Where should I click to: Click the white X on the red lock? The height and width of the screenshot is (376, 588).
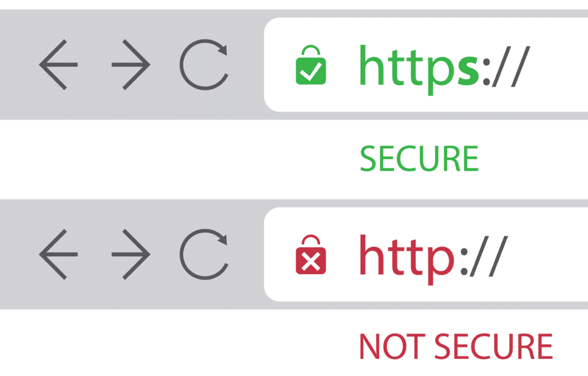(x=311, y=261)
